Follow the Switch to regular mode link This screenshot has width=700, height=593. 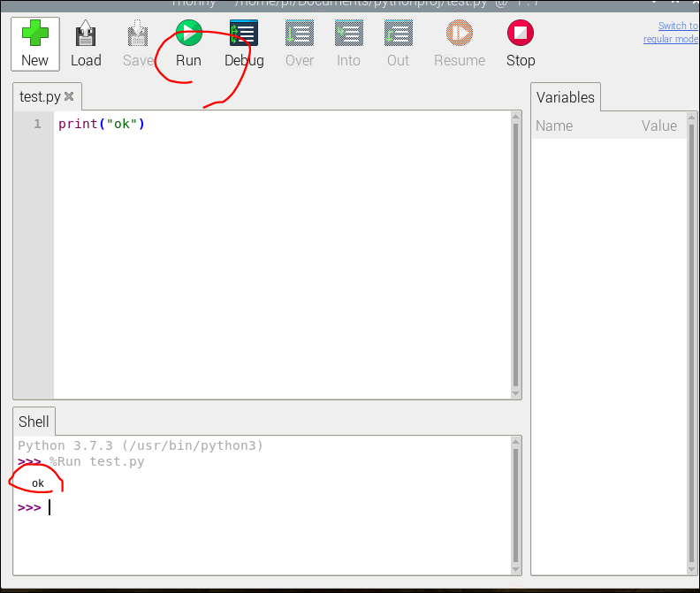click(671, 32)
